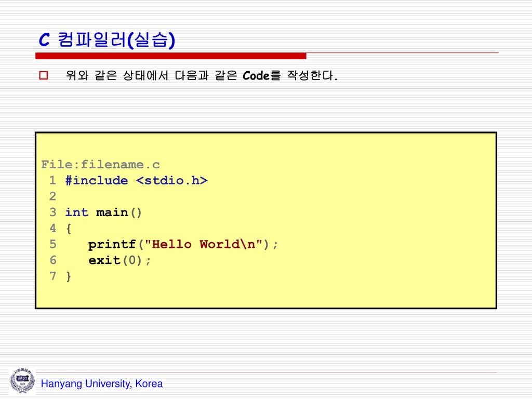The width and height of the screenshot is (532, 399).
Task: Click the Hanyang University logo emblem
Action: click(x=22, y=381)
